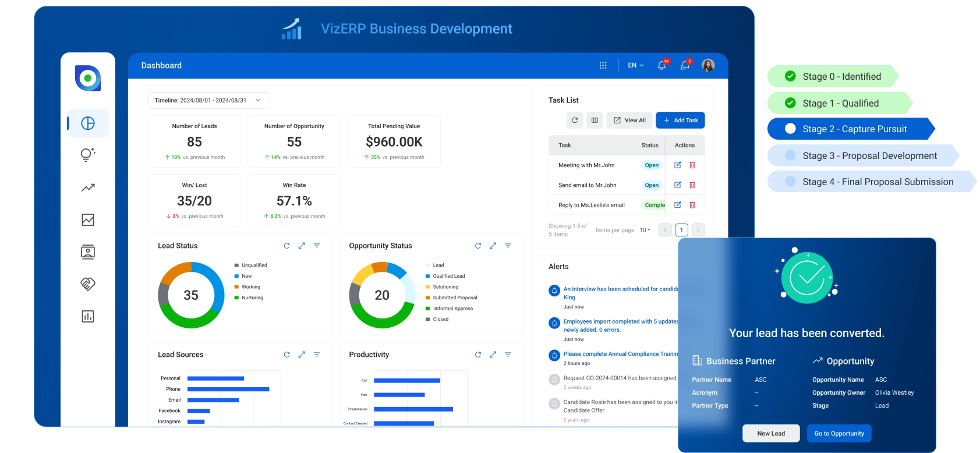Click the VizERP logo in sidebar
This screenshot has width=980, height=453.
(x=88, y=78)
